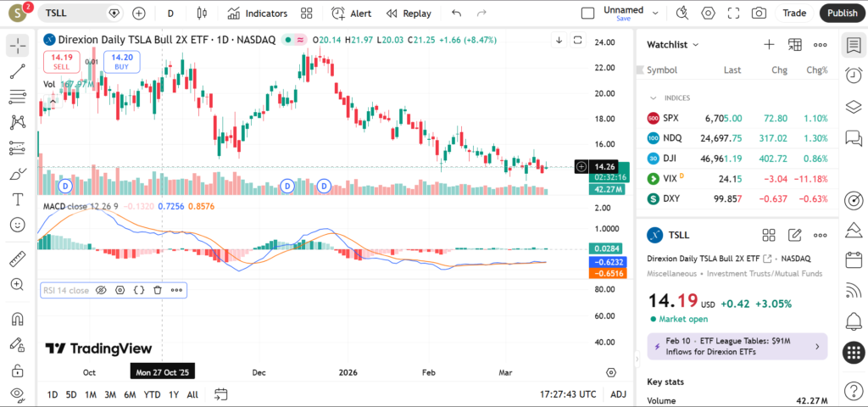The width and height of the screenshot is (868, 407).
Task: Open the Alerts alarm clock panel
Action: point(854,76)
